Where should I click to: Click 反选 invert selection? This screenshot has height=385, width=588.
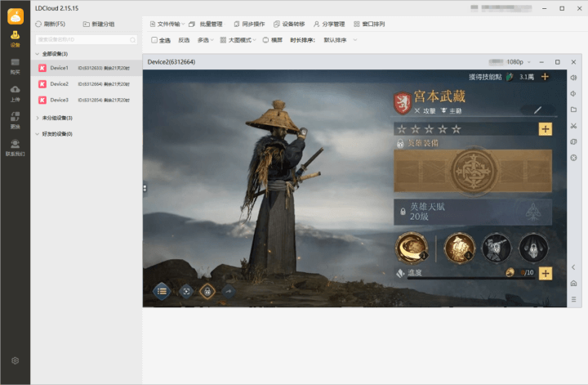184,40
